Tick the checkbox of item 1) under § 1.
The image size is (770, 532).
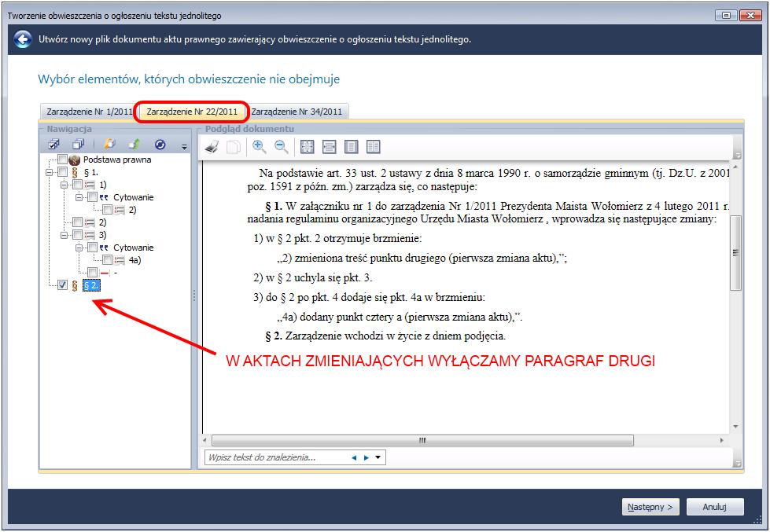77,185
